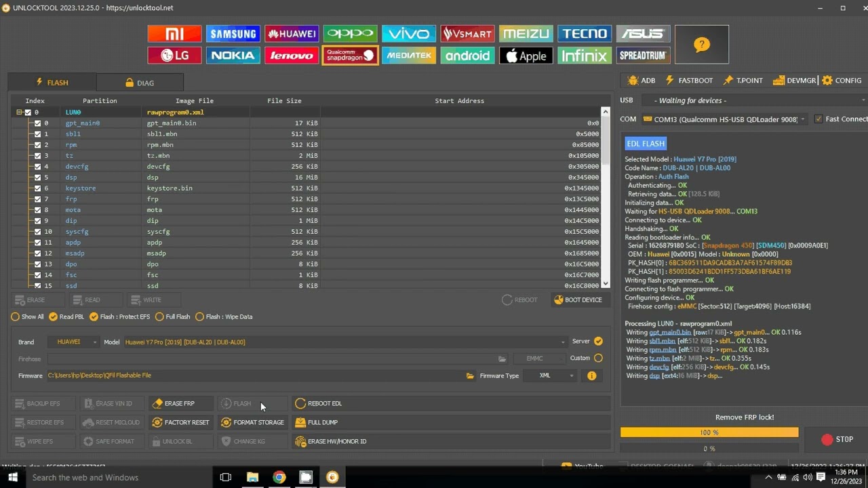This screenshot has height=488, width=868.
Task: Click the FORMAT STORAGE button
Action: [252, 422]
